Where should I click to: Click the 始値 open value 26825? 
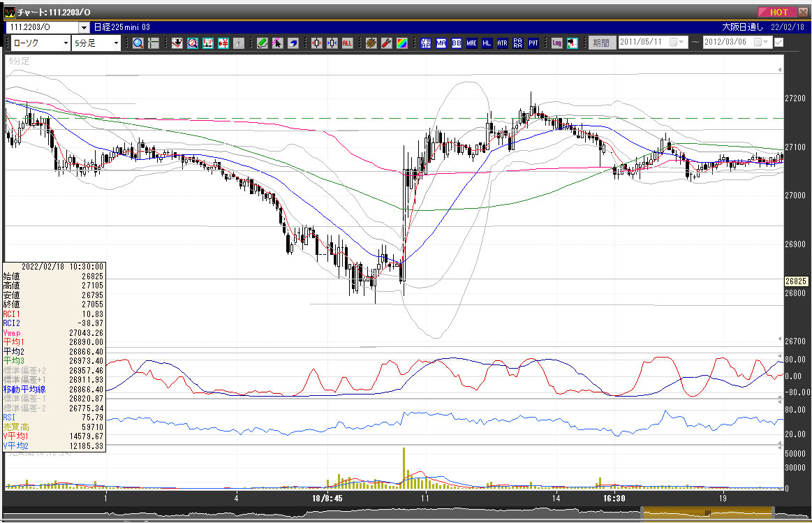[93, 277]
